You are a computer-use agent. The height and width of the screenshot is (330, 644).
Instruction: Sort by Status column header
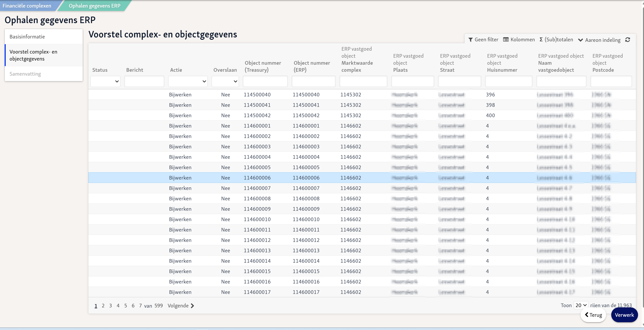pos(100,70)
